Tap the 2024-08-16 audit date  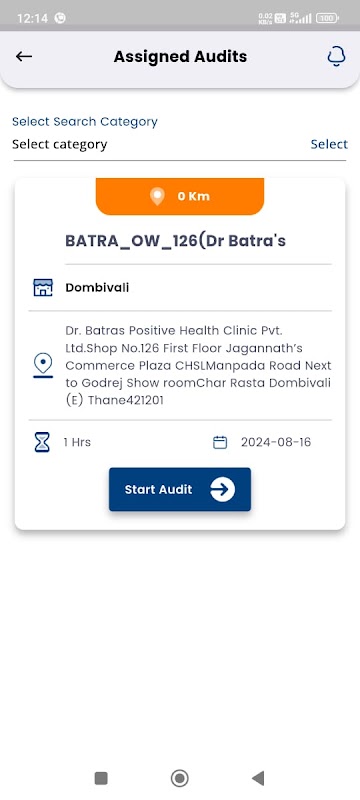point(276,442)
